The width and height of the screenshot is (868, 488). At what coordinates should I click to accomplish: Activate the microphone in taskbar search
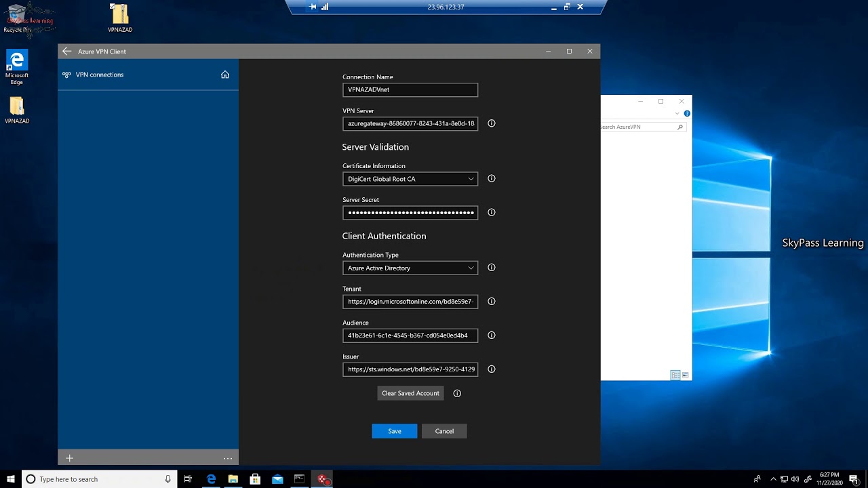[x=167, y=479]
